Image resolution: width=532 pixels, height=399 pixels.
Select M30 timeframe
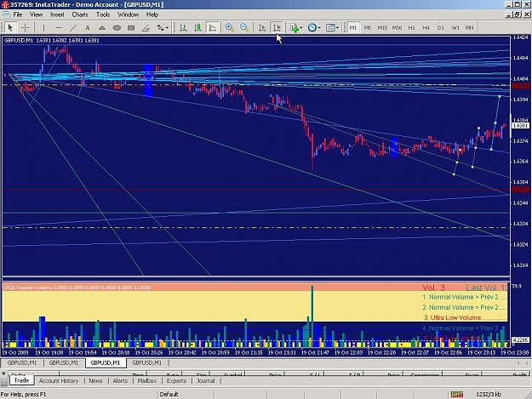click(x=397, y=28)
